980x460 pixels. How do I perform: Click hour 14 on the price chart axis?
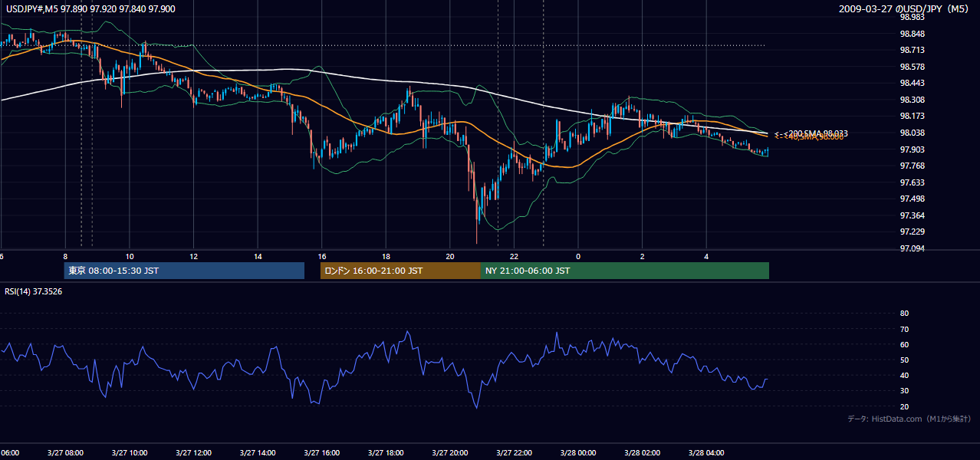258,256
